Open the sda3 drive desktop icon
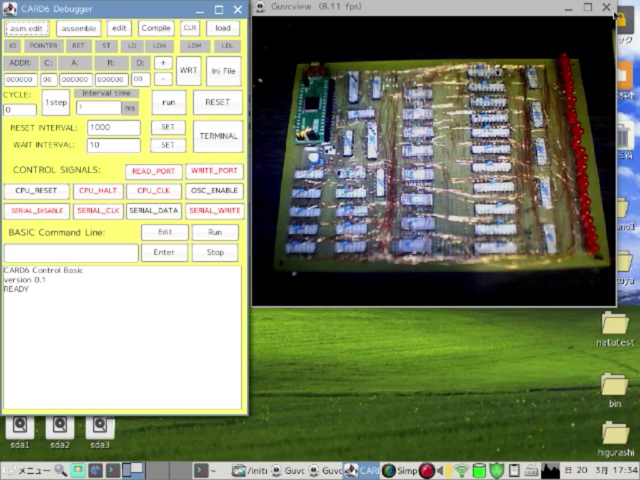The image size is (640, 480). coord(100,432)
